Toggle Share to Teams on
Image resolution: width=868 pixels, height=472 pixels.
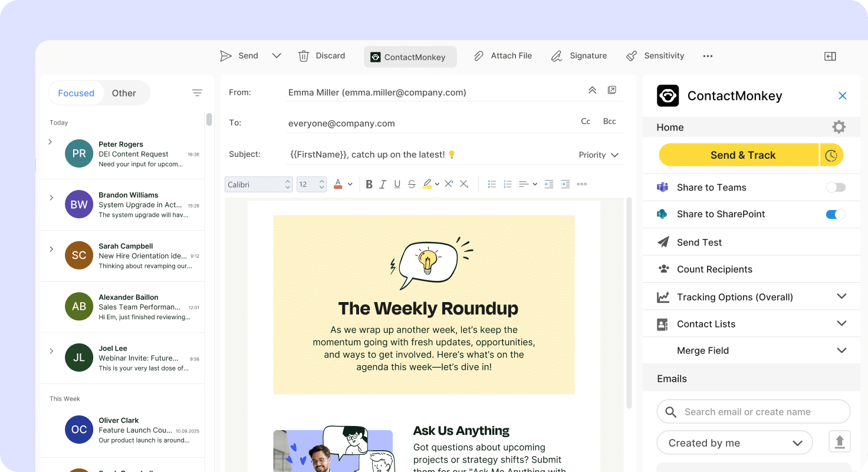pos(836,187)
